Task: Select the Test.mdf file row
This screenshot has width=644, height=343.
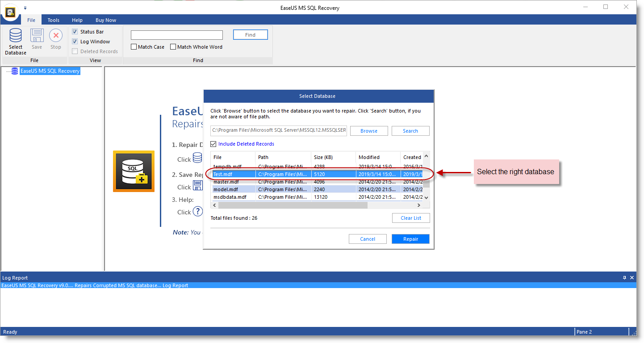Action: [317, 174]
